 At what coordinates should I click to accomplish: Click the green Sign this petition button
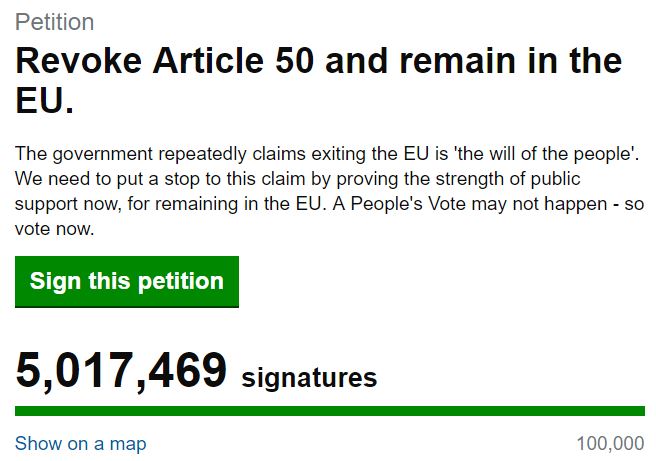(x=127, y=281)
